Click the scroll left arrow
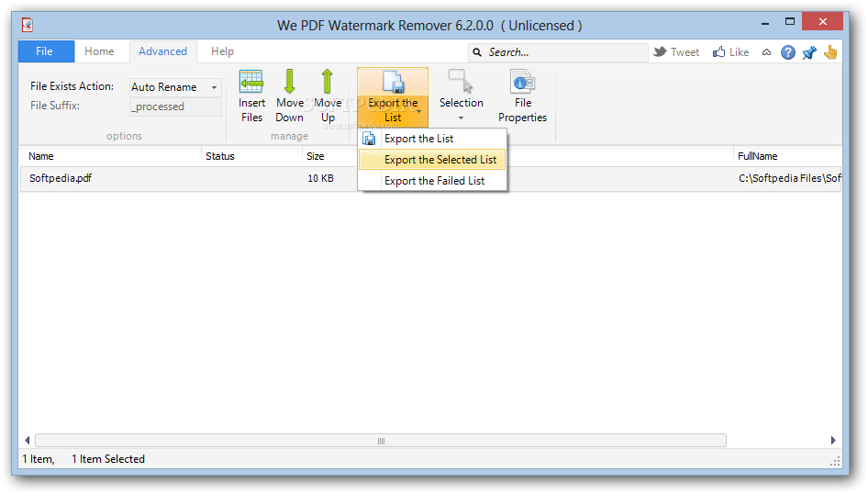Viewport: 868px width, 494px height. (x=28, y=441)
